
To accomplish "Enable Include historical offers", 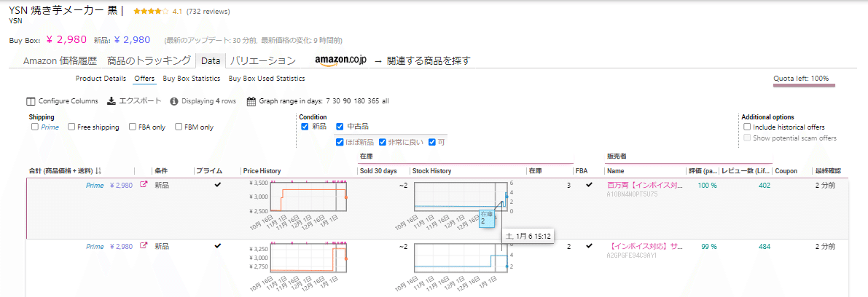I will 747,127.
